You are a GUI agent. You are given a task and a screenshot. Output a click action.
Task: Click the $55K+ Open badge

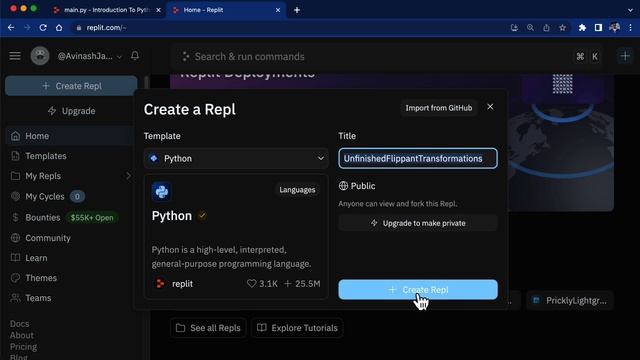click(92, 218)
